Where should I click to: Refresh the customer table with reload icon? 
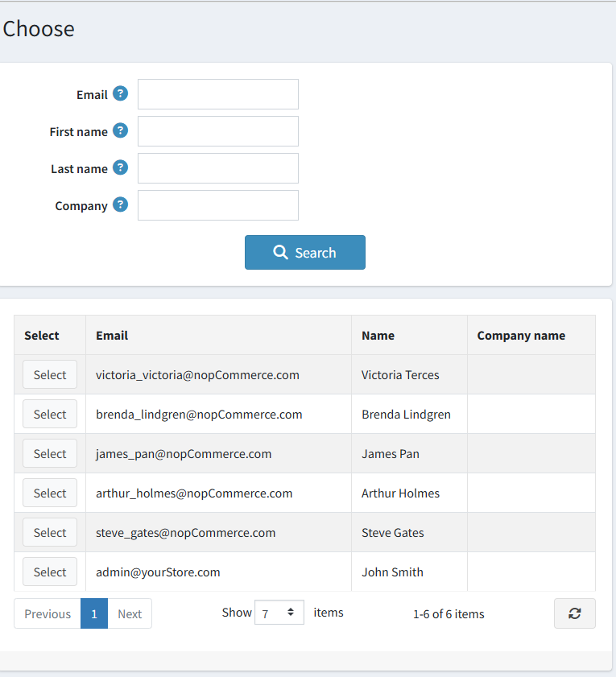point(574,613)
